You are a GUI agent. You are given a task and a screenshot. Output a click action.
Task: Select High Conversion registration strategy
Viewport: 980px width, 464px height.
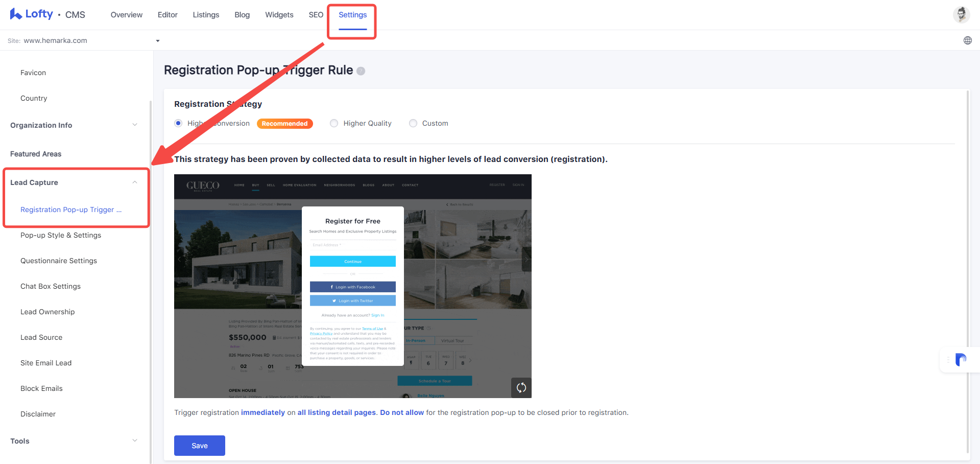(x=178, y=123)
